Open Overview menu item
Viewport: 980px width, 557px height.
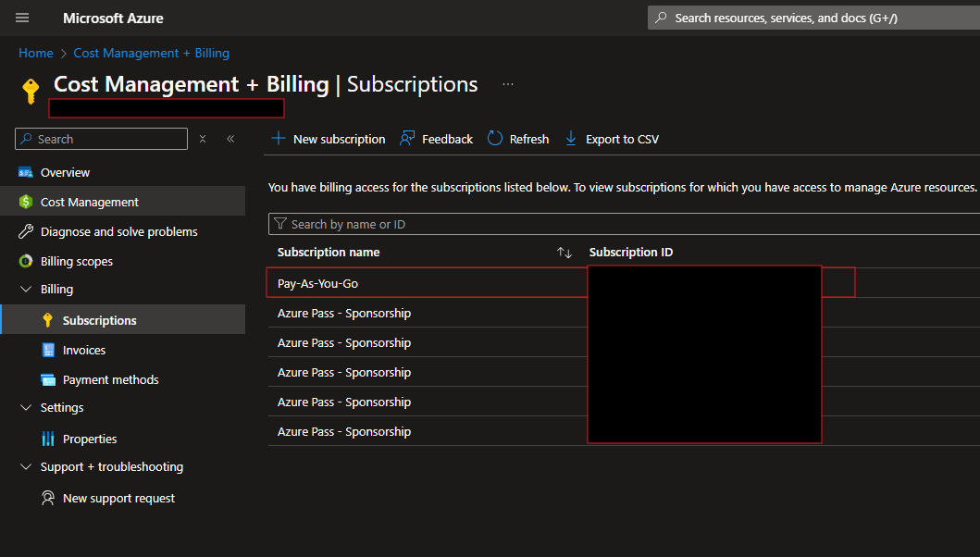pos(65,172)
